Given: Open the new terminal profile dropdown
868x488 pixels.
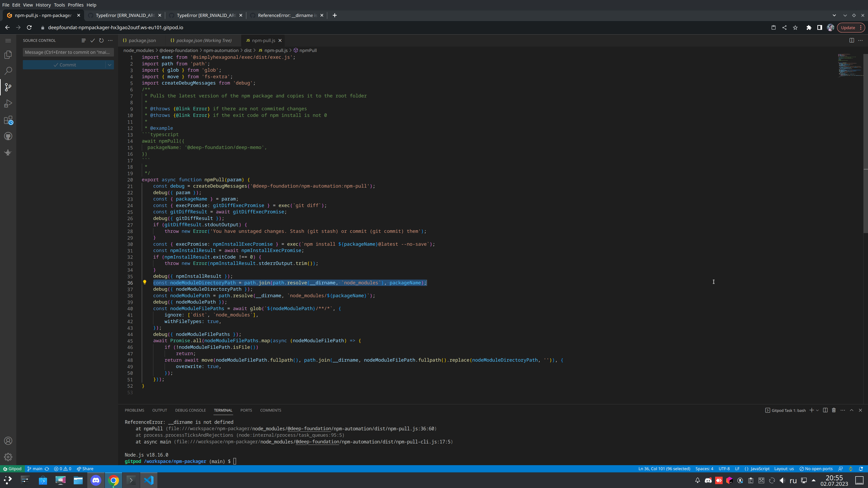Looking at the screenshot, I should [x=817, y=410].
